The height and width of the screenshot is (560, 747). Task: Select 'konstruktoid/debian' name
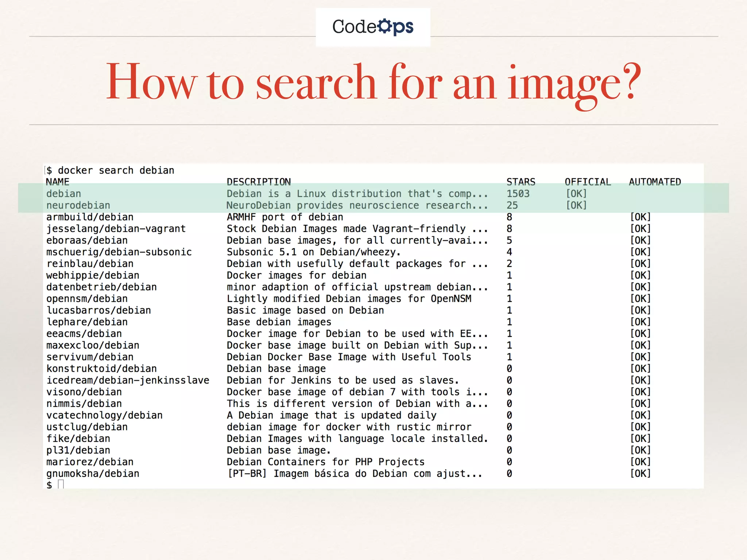(x=101, y=369)
